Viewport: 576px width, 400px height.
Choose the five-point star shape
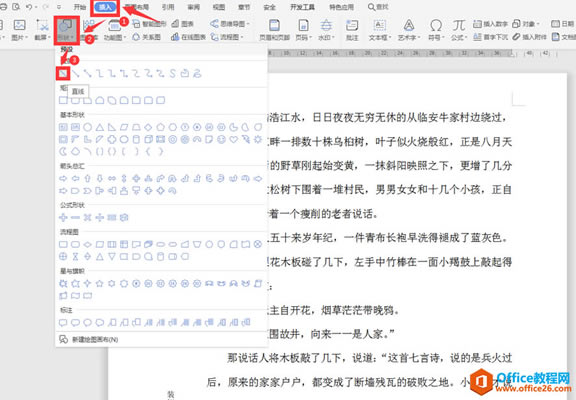[100, 283]
